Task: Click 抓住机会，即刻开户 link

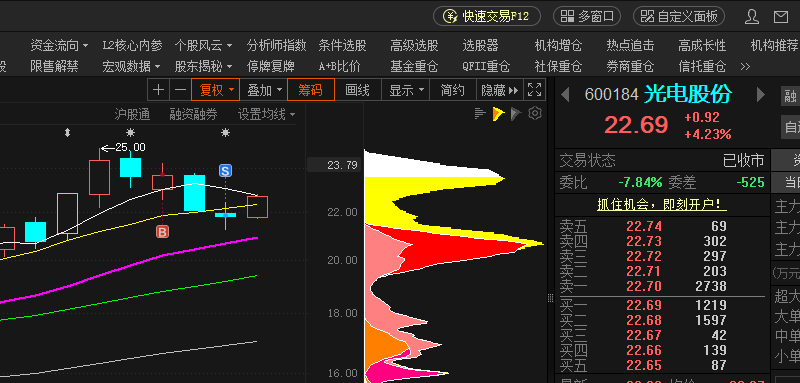Action: [x=662, y=205]
